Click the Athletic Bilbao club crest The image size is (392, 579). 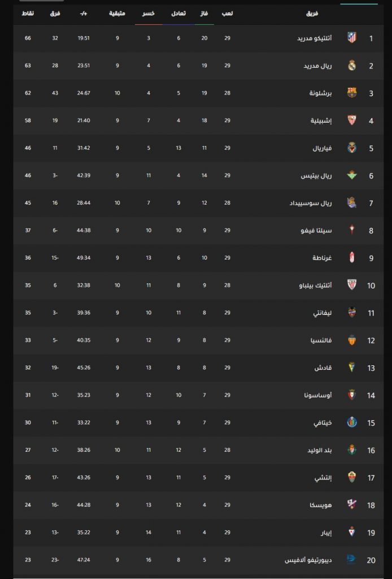pyautogui.click(x=352, y=285)
